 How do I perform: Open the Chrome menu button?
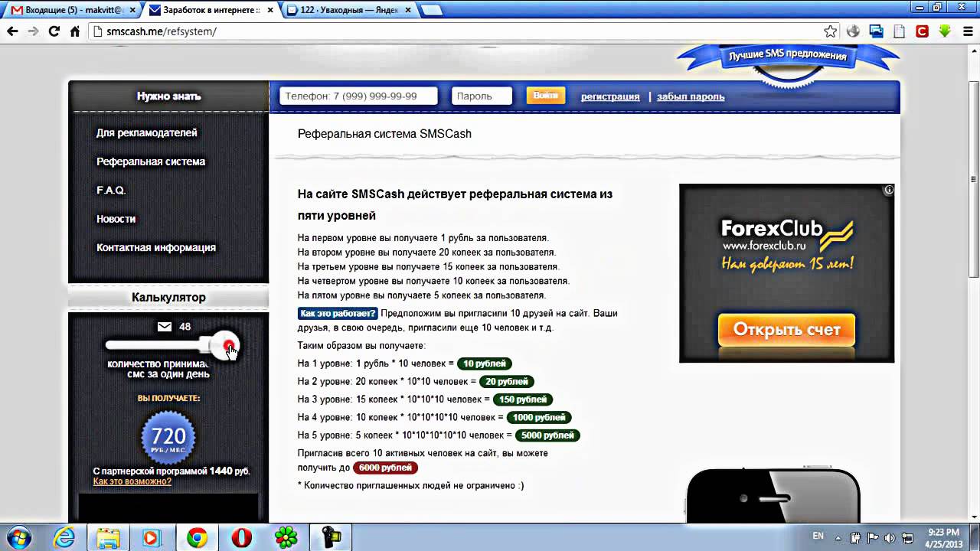click(x=967, y=31)
